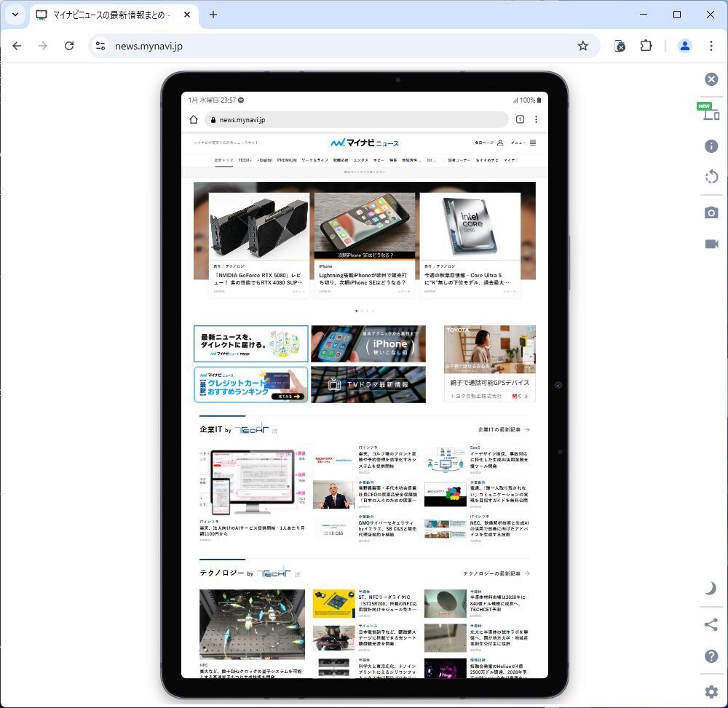The height and width of the screenshot is (708, 728).
Task: Click the first carousel pagination dot
Action: (356, 311)
